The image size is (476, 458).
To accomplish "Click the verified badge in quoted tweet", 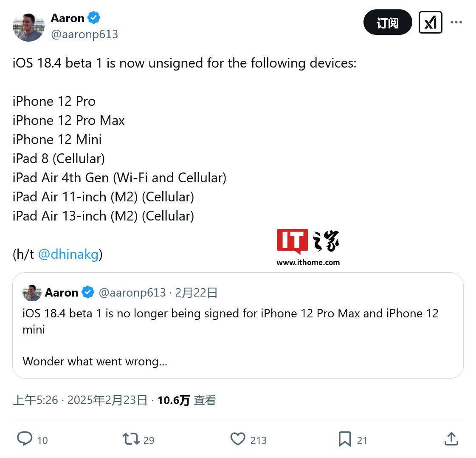I will (88, 292).
